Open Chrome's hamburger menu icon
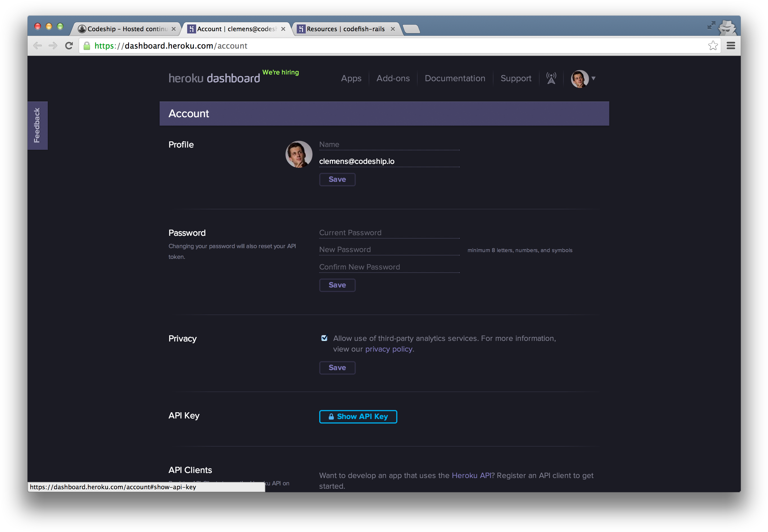Image resolution: width=768 pixels, height=532 pixels. click(731, 46)
